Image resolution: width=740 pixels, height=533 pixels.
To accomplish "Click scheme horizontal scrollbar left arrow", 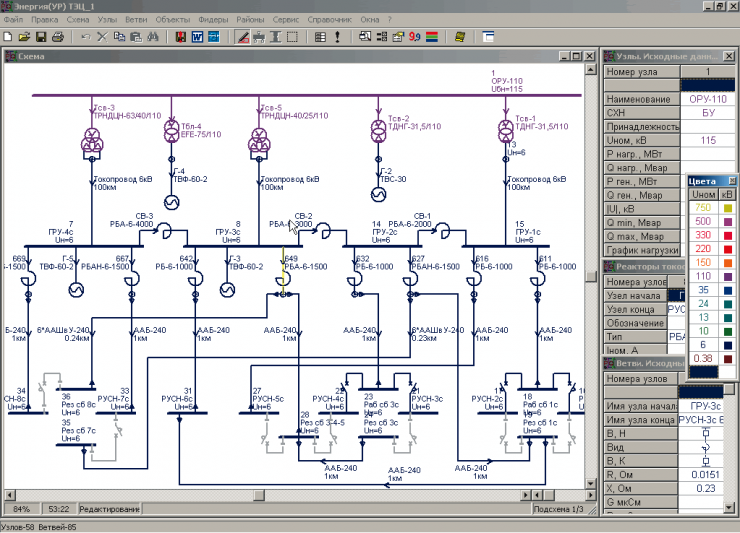I will [9, 495].
